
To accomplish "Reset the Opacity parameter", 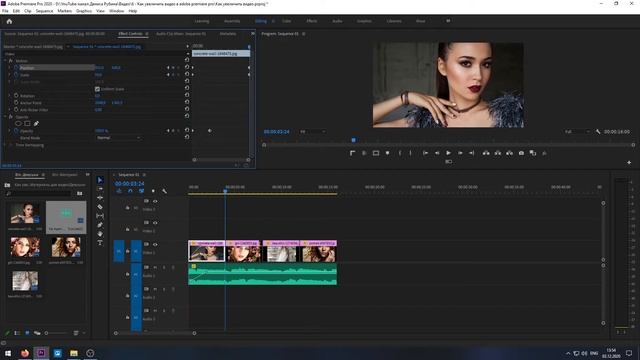I will [187, 130].
